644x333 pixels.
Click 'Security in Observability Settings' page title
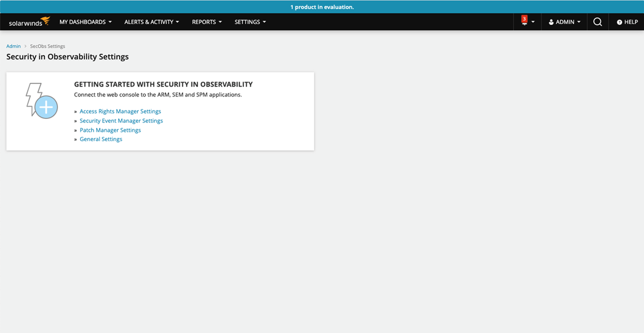(x=67, y=56)
